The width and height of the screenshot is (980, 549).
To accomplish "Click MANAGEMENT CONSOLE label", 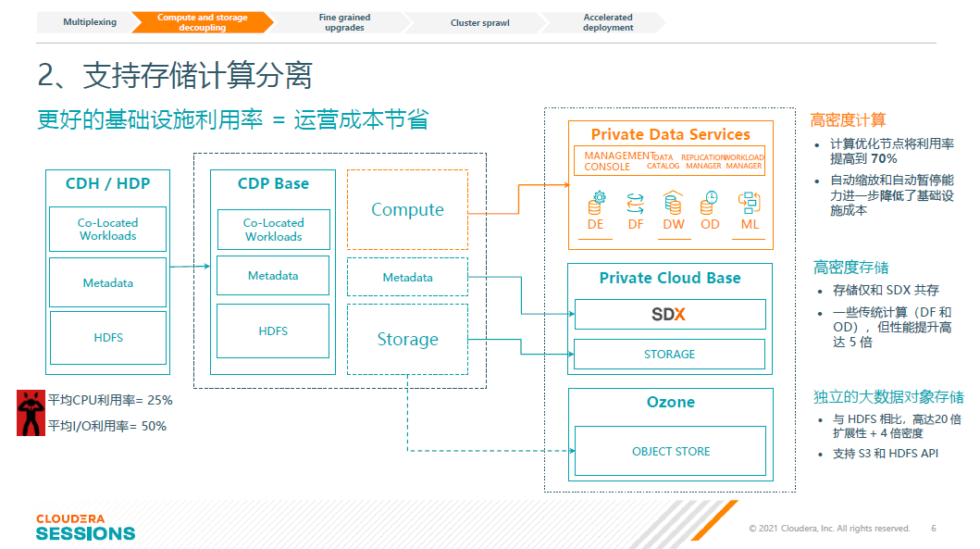I will click(619, 161).
